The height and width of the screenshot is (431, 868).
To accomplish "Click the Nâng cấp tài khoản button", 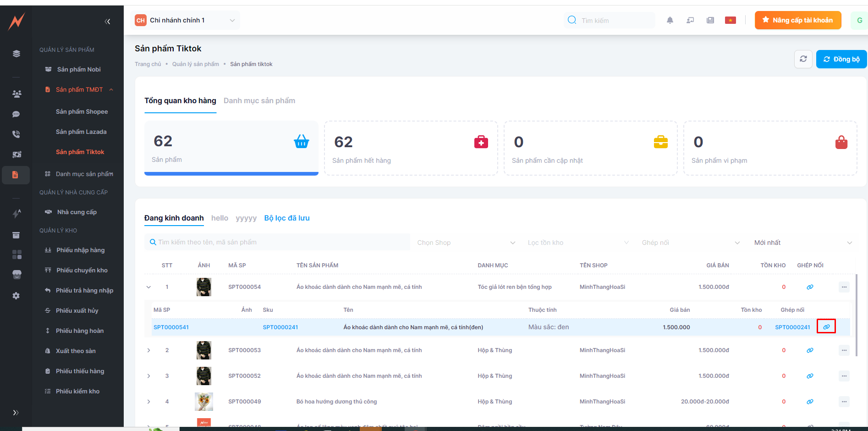I will pos(797,20).
